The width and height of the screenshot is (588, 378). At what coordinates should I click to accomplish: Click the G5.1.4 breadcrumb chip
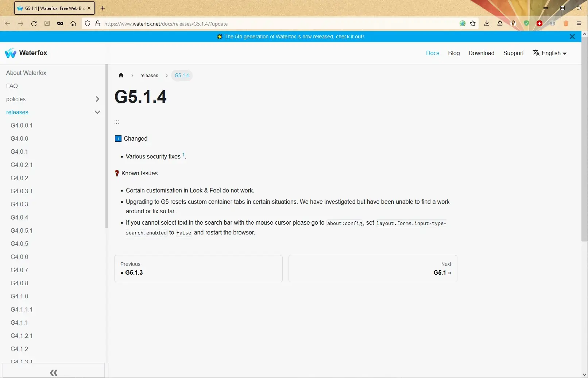pyautogui.click(x=182, y=75)
